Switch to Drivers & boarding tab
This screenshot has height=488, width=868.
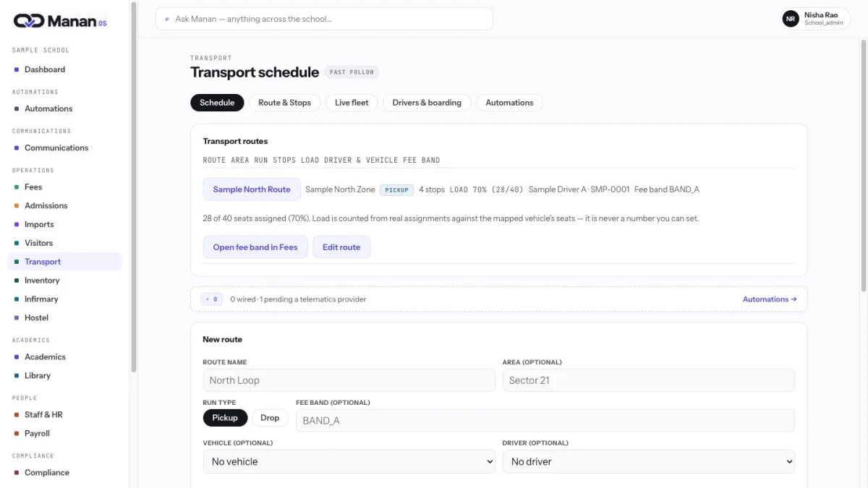tap(427, 103)
